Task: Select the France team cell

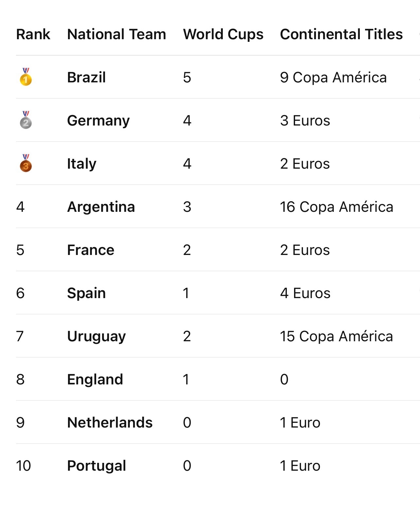Action: click(x=91, y=250)
